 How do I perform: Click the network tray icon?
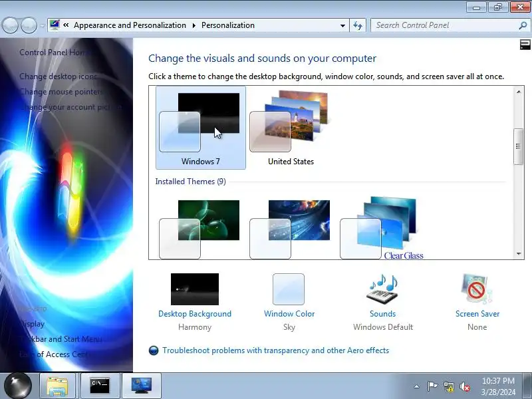[x=448, y=386]
